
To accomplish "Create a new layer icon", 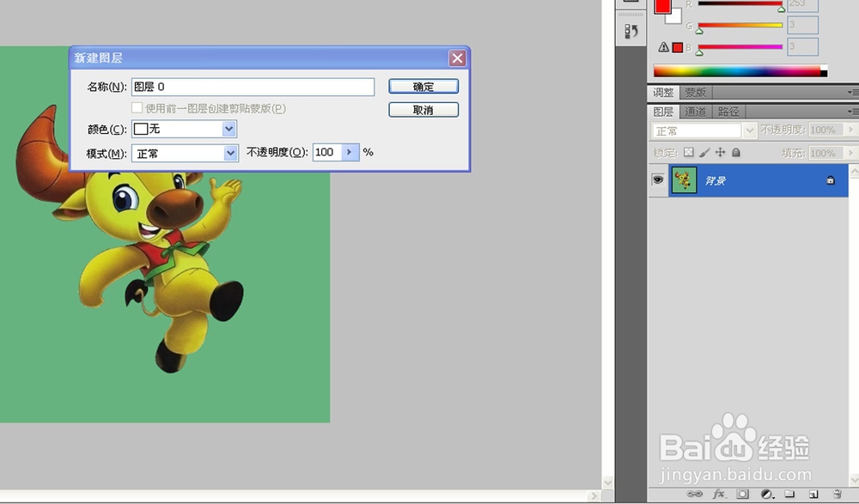I will pyautogui.click(x=813, y=495).
